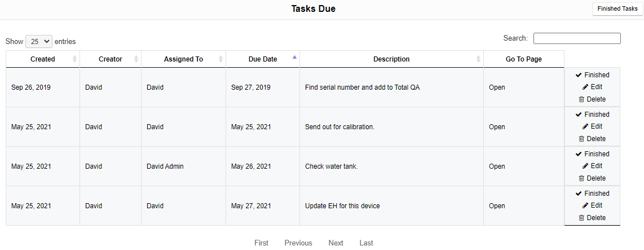Edit the 'Update EH for this device' task
This screenshot has width=644, height=250.
click(x=592, y=205)
